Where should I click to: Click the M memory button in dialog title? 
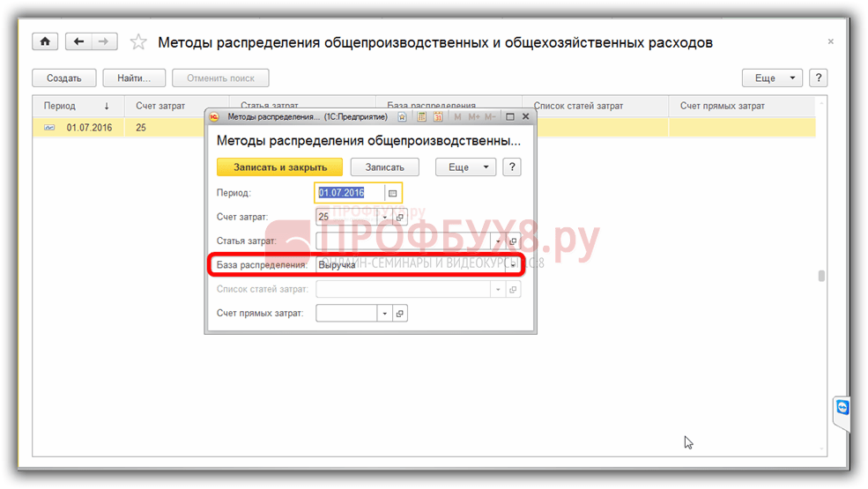pyautogui.click(x=458, y=117)
